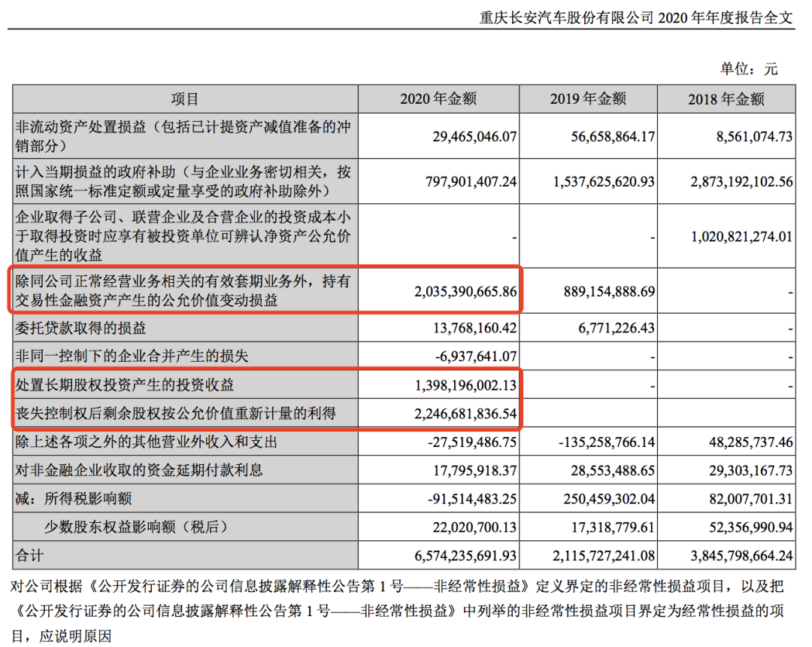This screenshot has width=812, height=647.
Task: Select the 除上述各项之外的其他营业外收入和支出 label
Action: point(146,442)
